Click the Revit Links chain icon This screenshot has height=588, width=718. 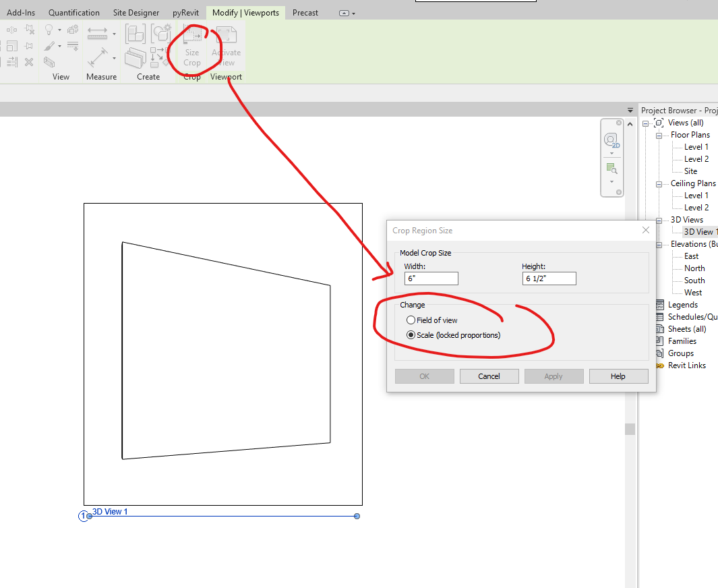(x=659, y=365)
